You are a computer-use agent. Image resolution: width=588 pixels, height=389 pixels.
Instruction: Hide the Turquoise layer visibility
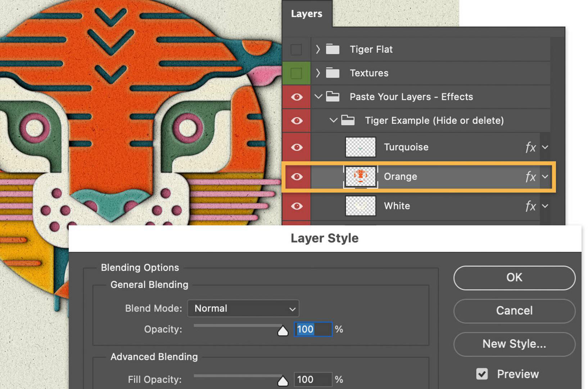[296, 147]
